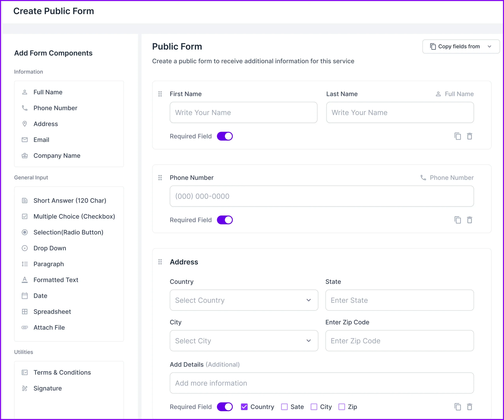Screen dimensions: 504x420
Task: Click the Address location pin icon
Action: [25, 124]
